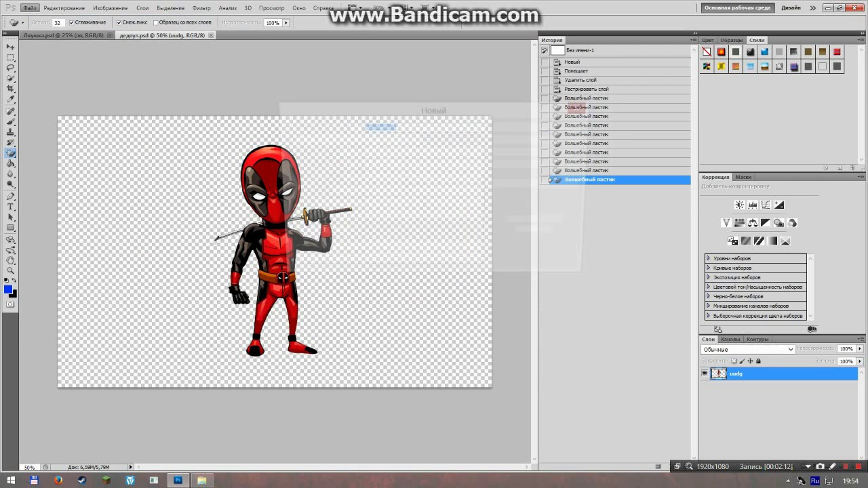Select the Crop tool
The width and height of the screenshot is (868, 488).
click(x=11, y=89)
